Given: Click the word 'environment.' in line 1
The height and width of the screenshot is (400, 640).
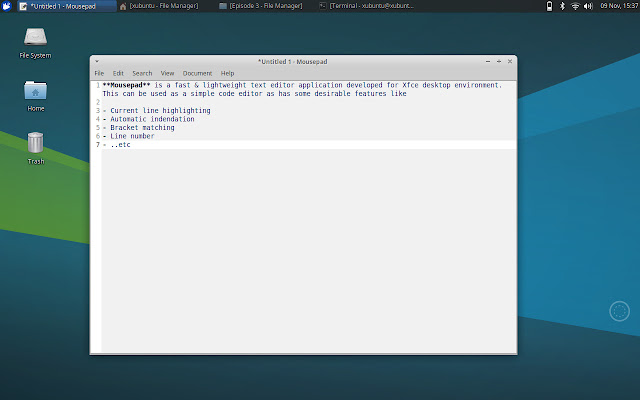Looking at the screenshot, I should [x=478, y=85].
